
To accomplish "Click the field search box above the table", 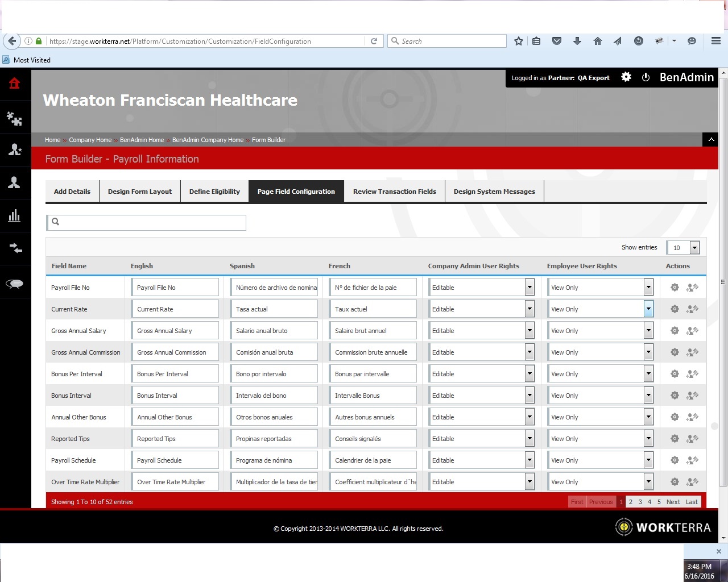I will click(146, 222).
